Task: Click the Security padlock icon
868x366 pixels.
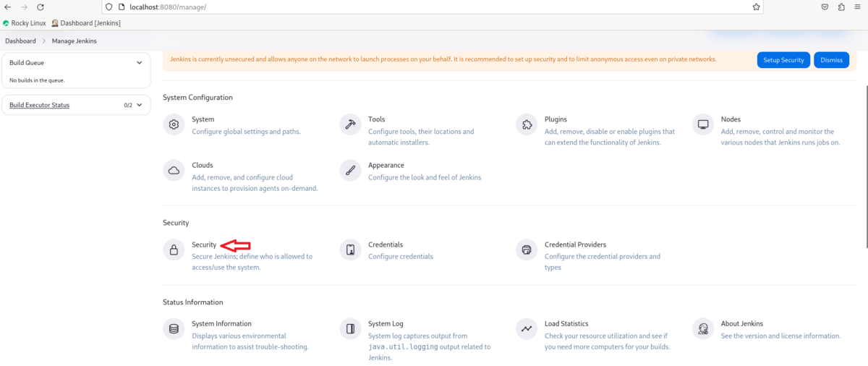Action: click(174, 250)
